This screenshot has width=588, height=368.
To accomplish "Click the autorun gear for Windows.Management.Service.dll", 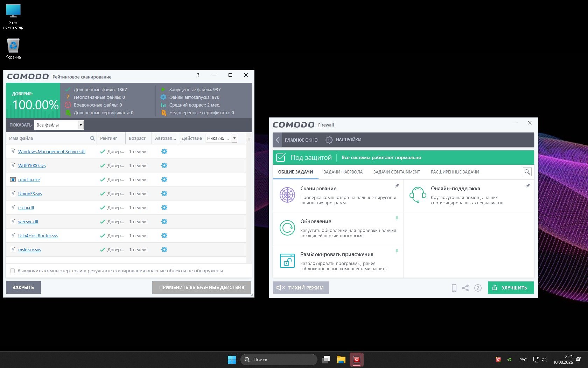I will pyautogui.click(x=164, y=151).
